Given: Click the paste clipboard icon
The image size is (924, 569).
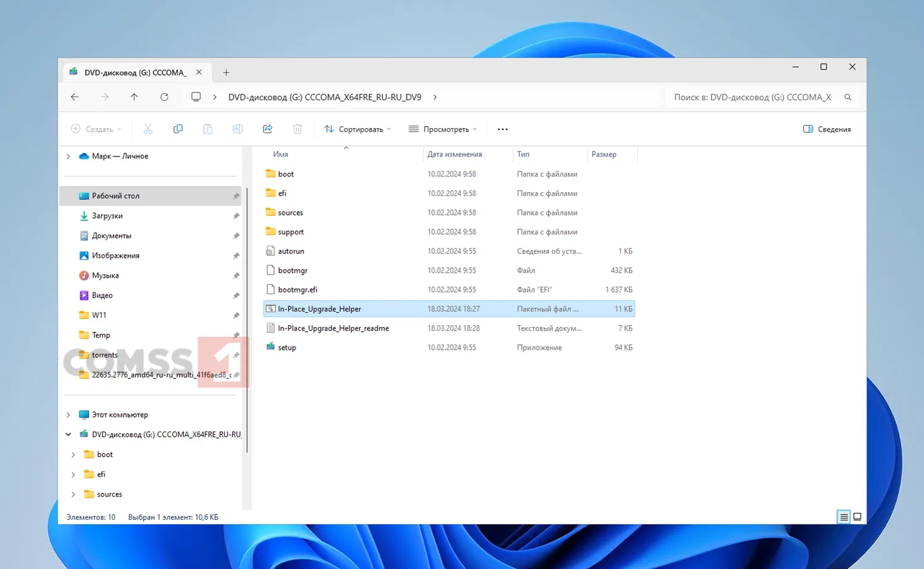Looking at the screenshot, I should coord(208,129).
